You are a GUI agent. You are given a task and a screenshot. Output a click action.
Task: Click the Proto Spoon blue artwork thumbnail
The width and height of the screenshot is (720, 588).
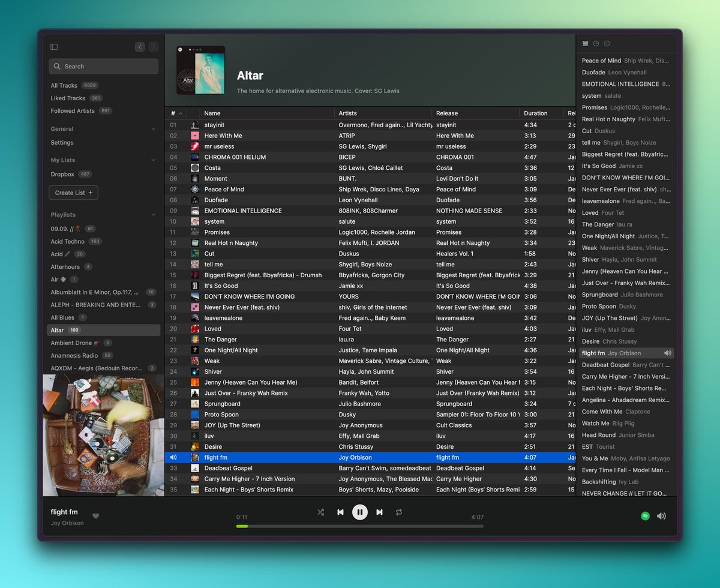coord(195,415)
